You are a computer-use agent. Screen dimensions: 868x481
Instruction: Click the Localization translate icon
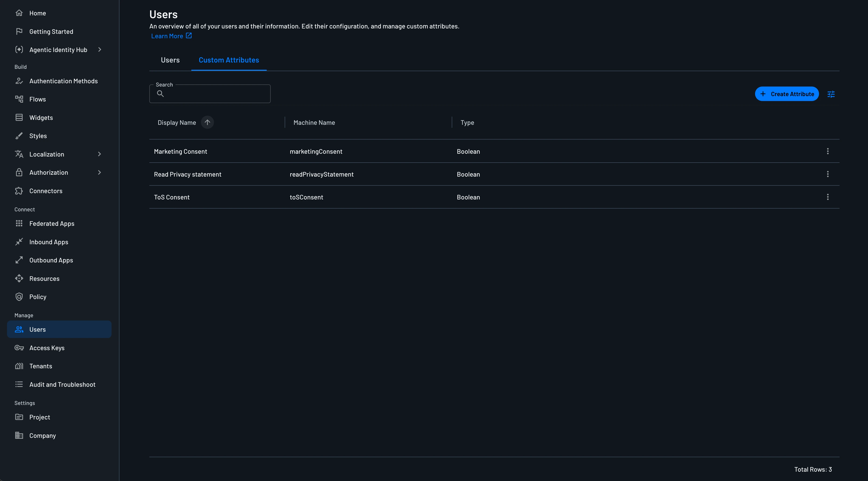click(x=19, y=154)
